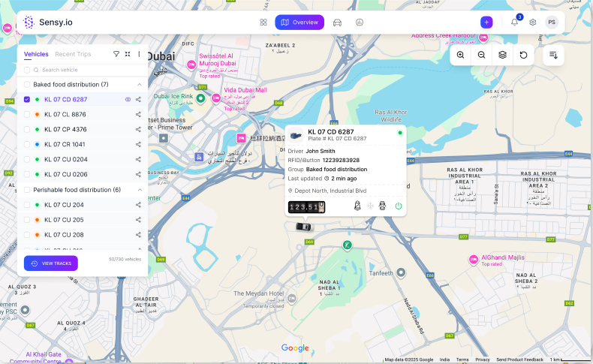Check the Baked food distribution group checkbox
This screenshot has height=364, width=593.
click(x=27, y=84)
